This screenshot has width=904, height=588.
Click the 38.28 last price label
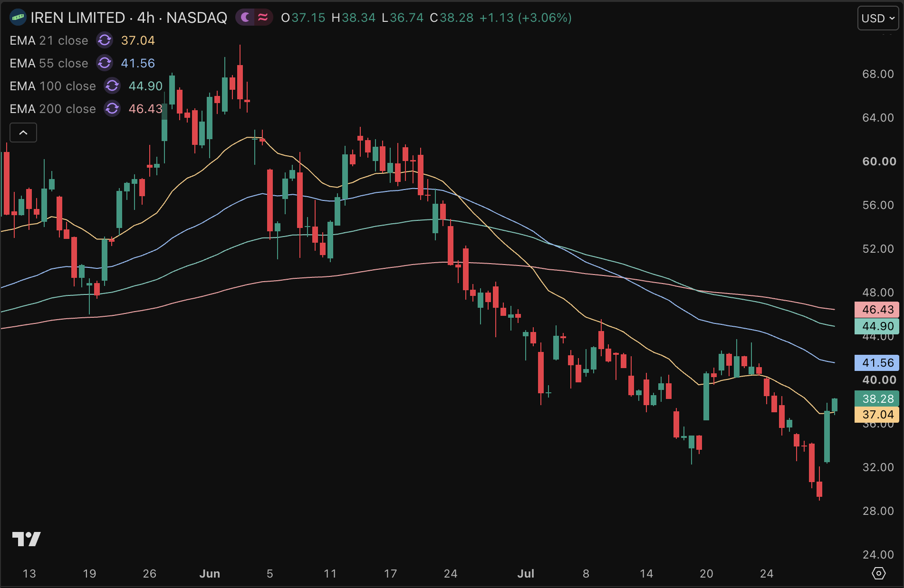[877, 399]
